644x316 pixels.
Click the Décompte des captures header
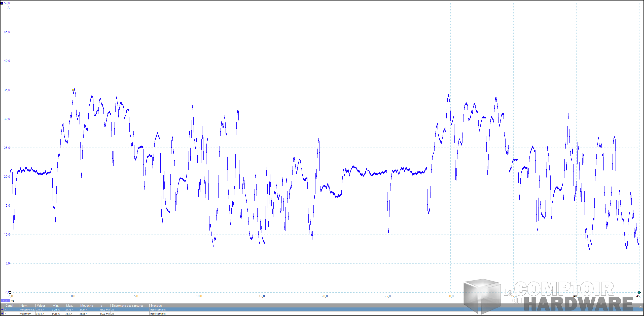[x=127, y=306]
